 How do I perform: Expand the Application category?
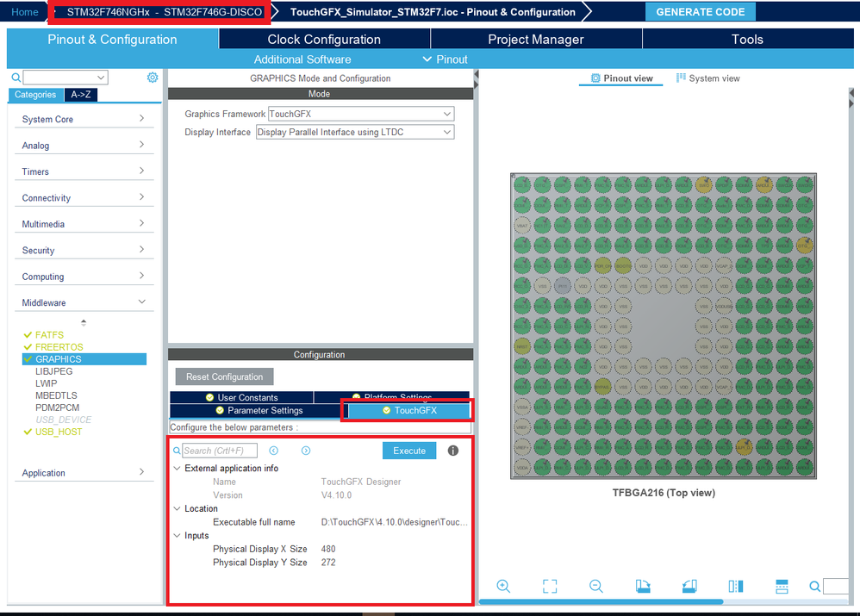84,473
